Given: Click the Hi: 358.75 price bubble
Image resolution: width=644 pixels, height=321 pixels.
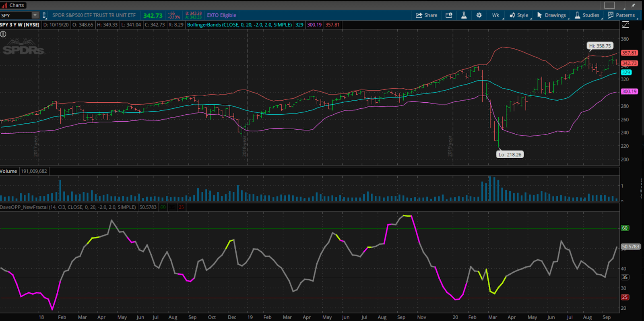Looking at the screenshot, I should coord(600,46).
